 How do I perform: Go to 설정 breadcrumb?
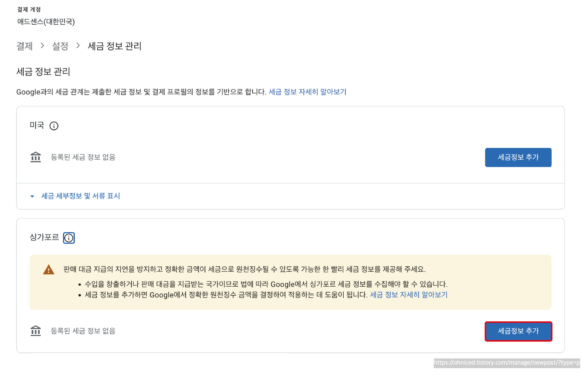tap(60, 46)
